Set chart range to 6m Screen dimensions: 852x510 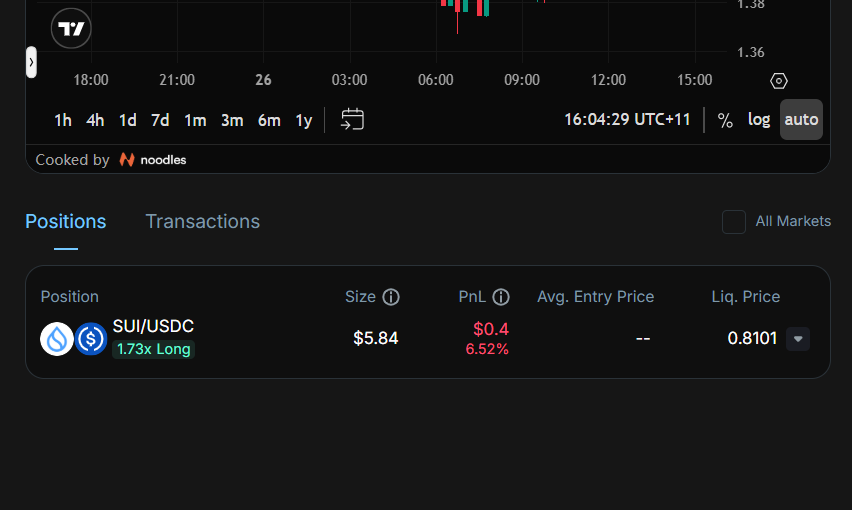tap(269, 120)
